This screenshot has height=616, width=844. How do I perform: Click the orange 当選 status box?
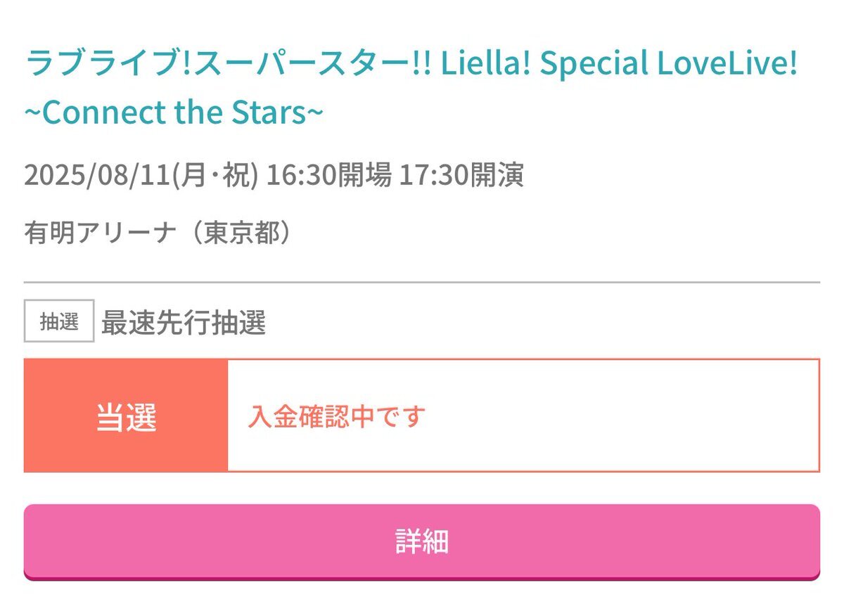click(x=126, y=416)
